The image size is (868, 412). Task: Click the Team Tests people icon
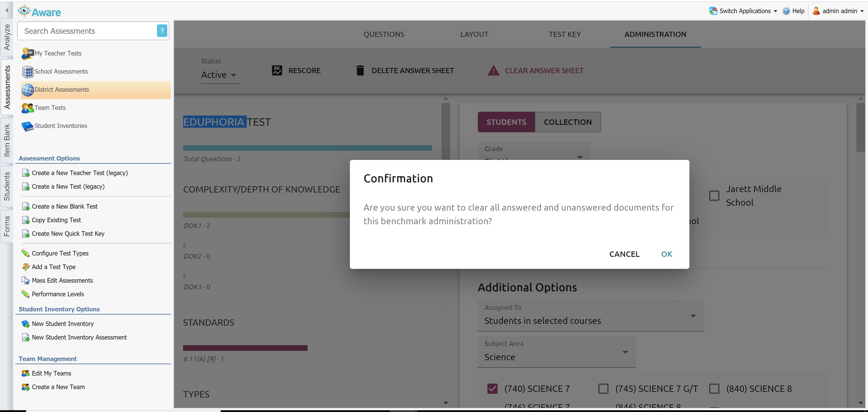[27, 108]
